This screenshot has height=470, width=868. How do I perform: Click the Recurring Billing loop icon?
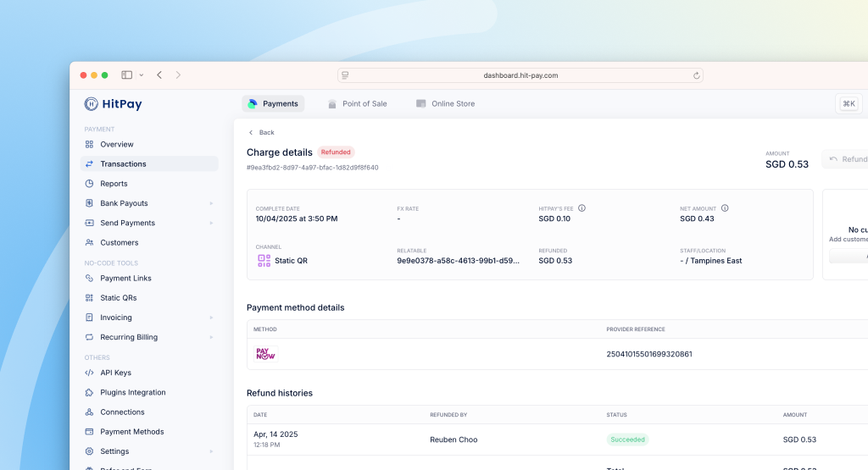(x=89, y=337)
